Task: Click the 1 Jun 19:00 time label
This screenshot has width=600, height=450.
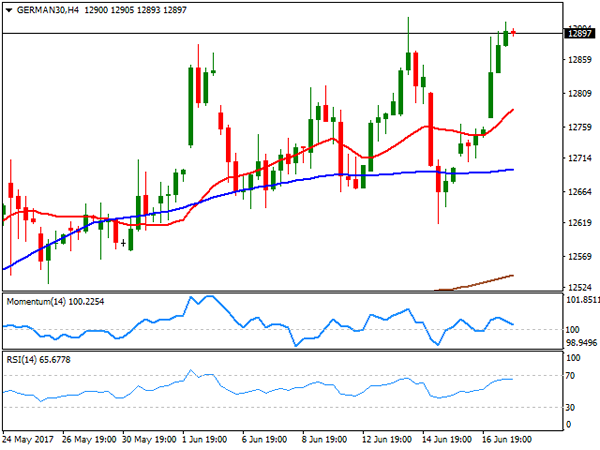Action: 204,439
